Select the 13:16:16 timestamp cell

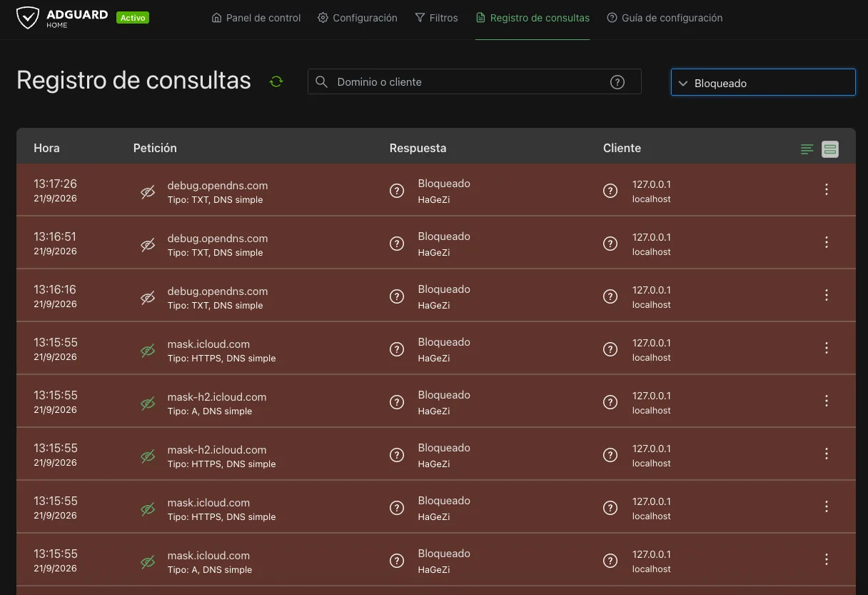point(55,296)
